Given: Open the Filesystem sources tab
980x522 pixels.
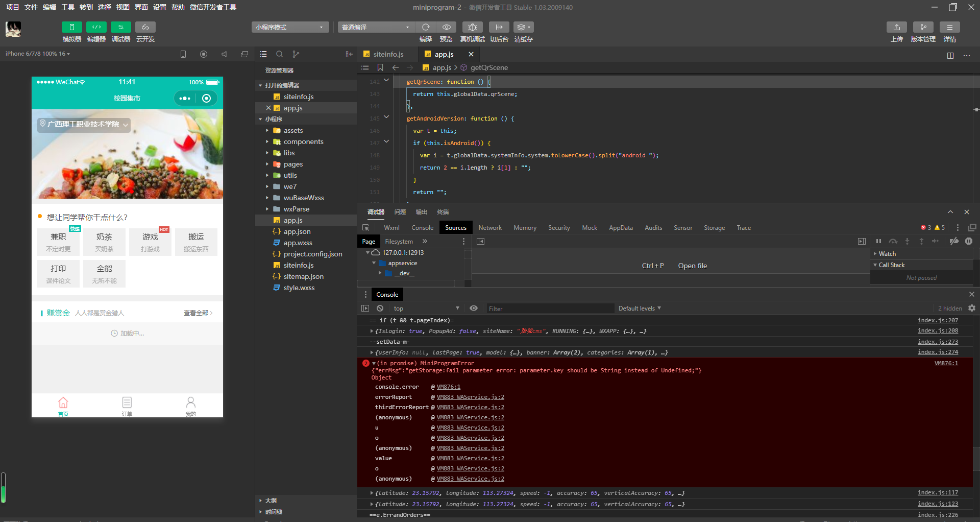Looking at the screenshot, I should 399,242.
